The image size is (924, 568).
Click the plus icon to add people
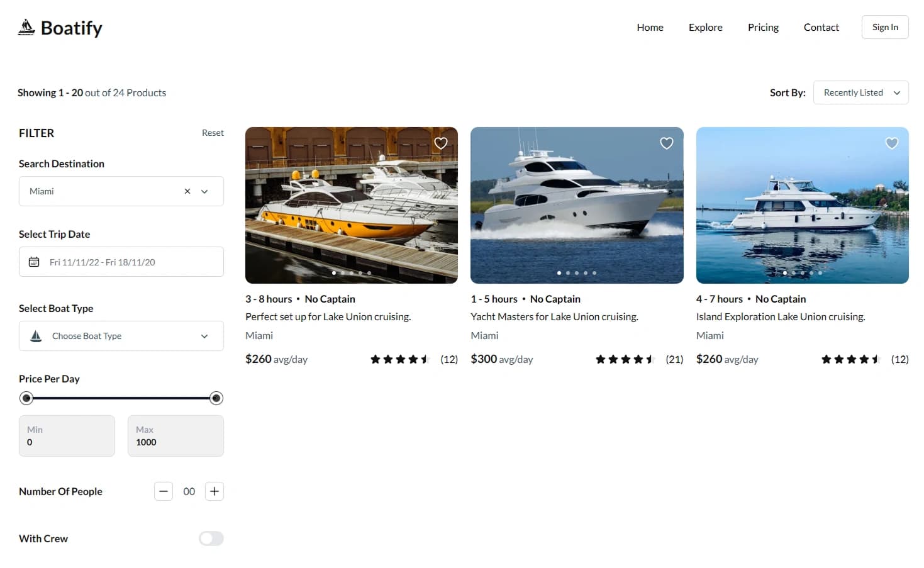tap(214, 491)
